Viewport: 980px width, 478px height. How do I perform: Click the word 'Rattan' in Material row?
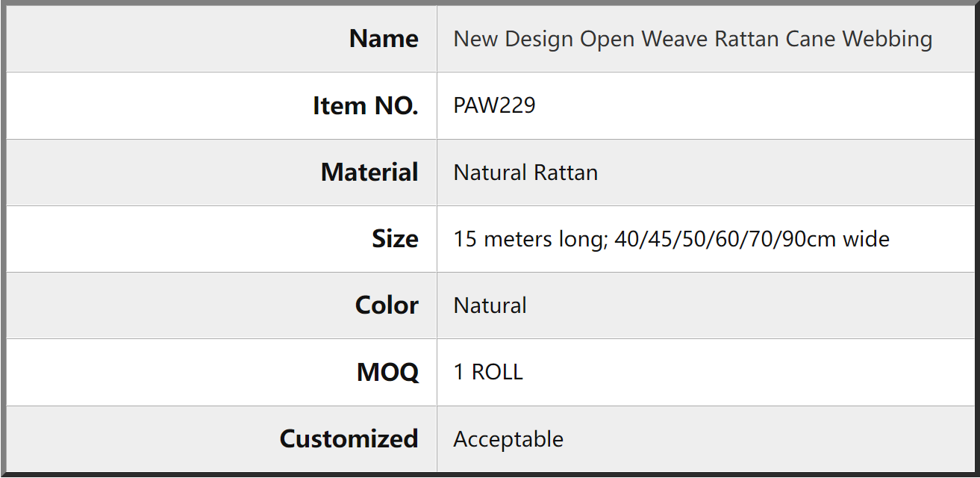point(566,173)
